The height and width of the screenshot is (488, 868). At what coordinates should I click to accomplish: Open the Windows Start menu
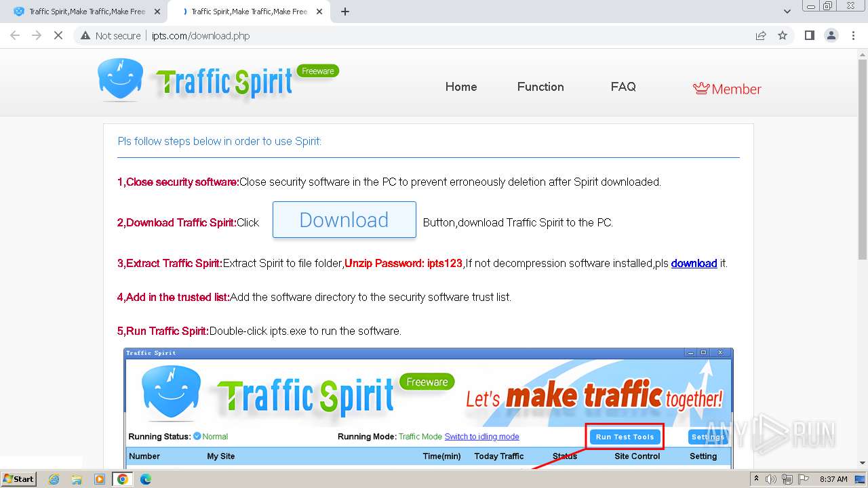pyautogui.click(x=18, y=479)
